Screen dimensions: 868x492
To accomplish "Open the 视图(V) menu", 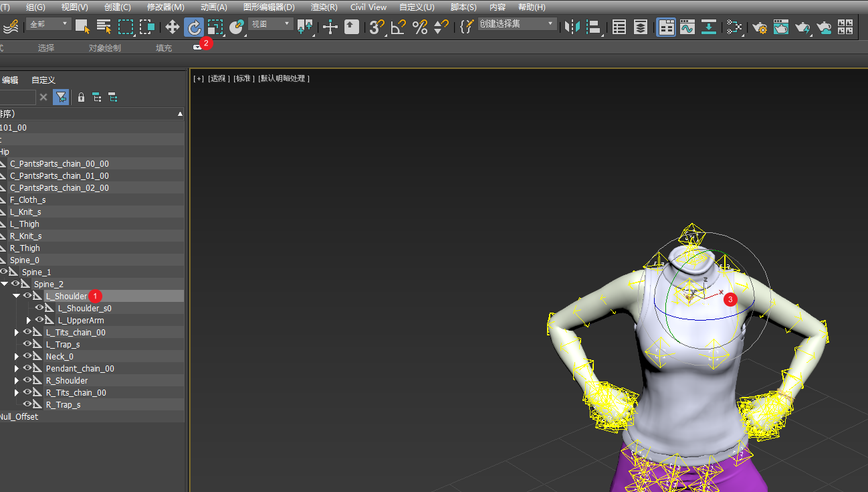I will click(74, 7).
